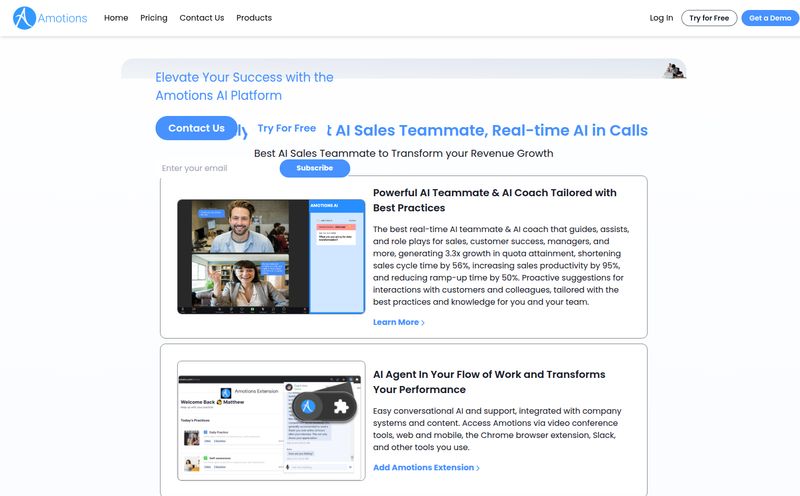Click the small people illustration in the banner
The width and height of the screenshot is (800, 496).
674,71
